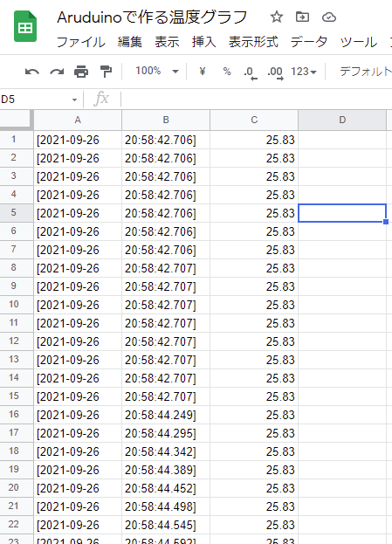
Task: Print the spreadsheet with the printer icon
Action: click(x=81, y=72)
